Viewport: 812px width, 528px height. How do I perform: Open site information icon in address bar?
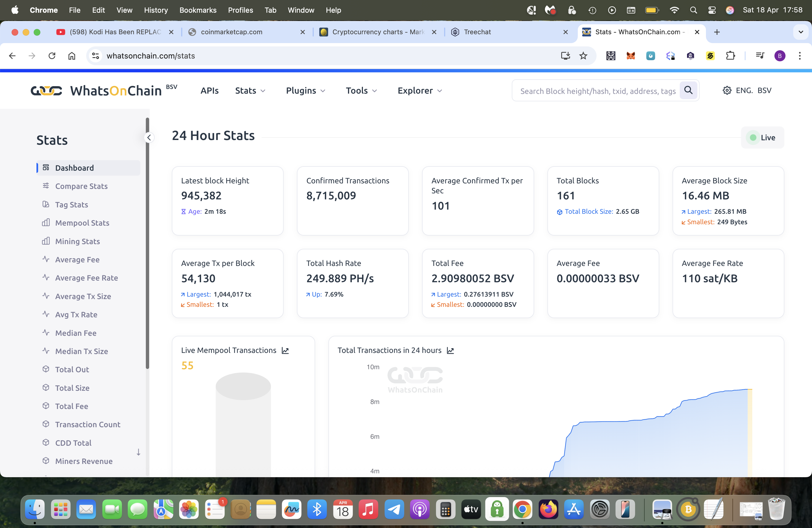pyautogui.click(x=96, y=56)
